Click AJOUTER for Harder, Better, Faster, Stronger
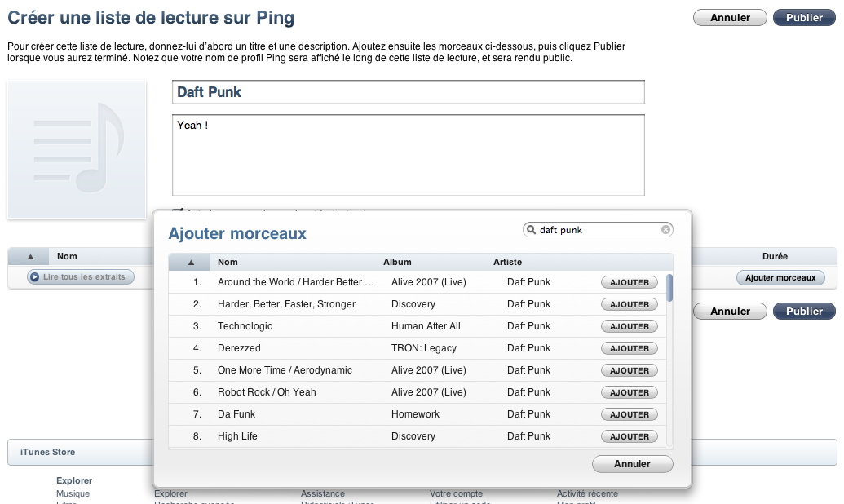This screenshot has width=844, height=504. (630, 304)
